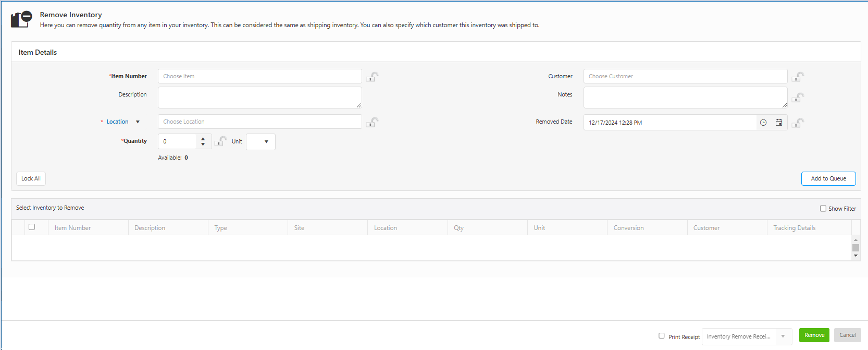868x350 pixels.
Task: Click the Add to Queue button
Action: (828, 178)
